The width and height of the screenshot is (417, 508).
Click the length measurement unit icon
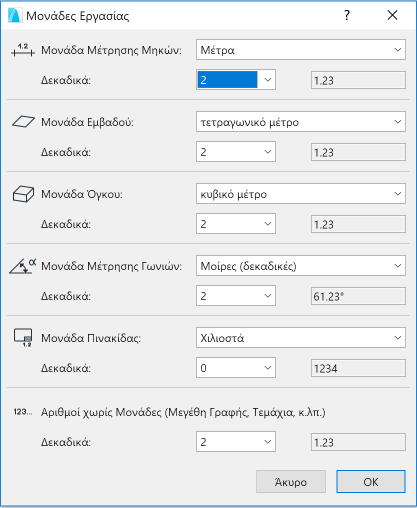pyautogui.click(x=23, y=50)
